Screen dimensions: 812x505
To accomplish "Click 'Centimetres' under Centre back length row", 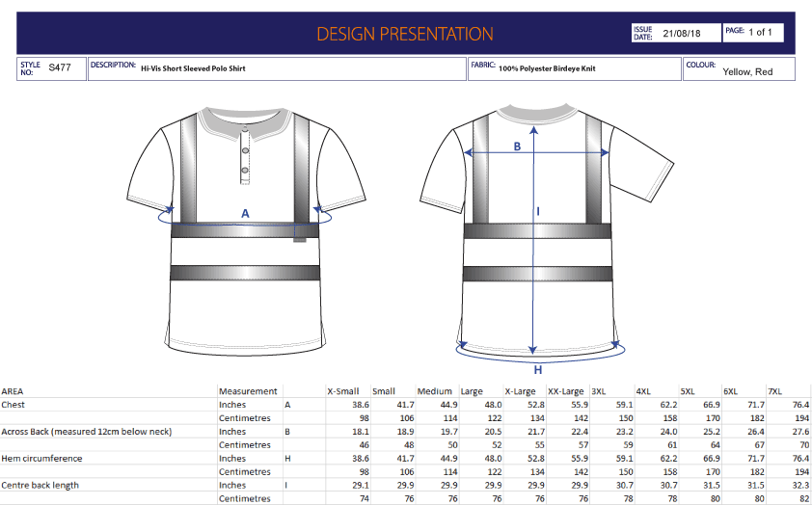I will point(245,499).
